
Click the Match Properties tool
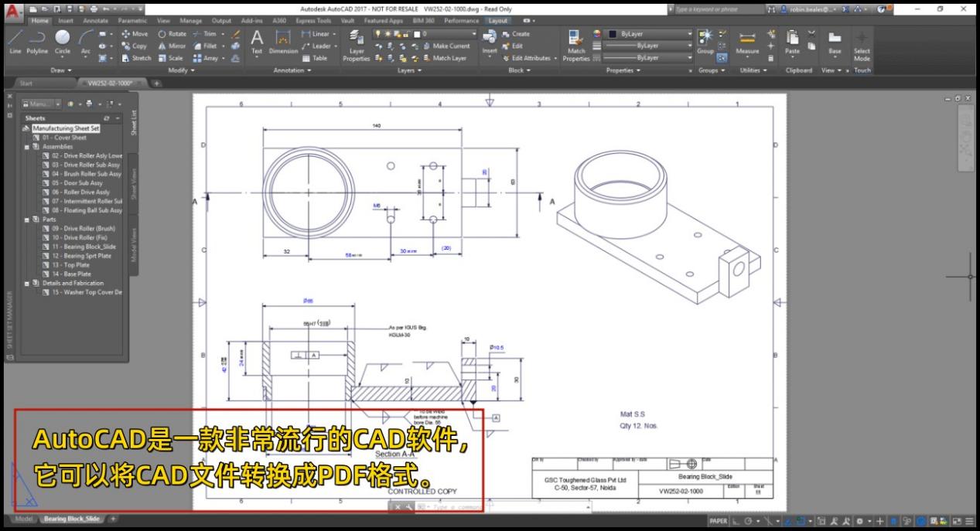click(576, 45)
